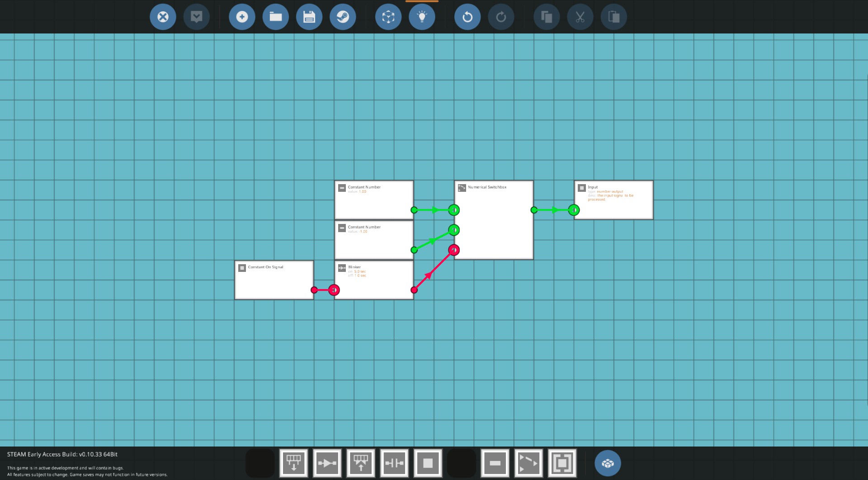Select the solid square component category
The height and width of the screenshot is (480, 868).
click(x=428, y=463)
